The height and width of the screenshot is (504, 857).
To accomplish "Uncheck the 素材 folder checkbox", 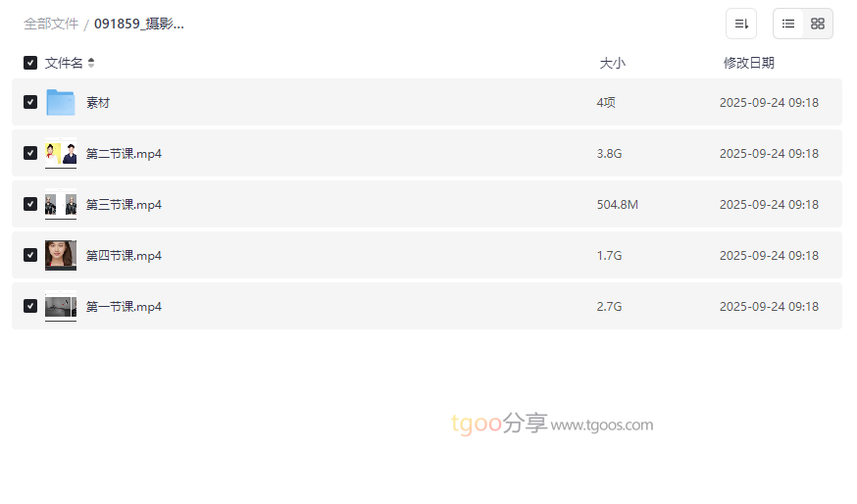I will click(30, 102).
